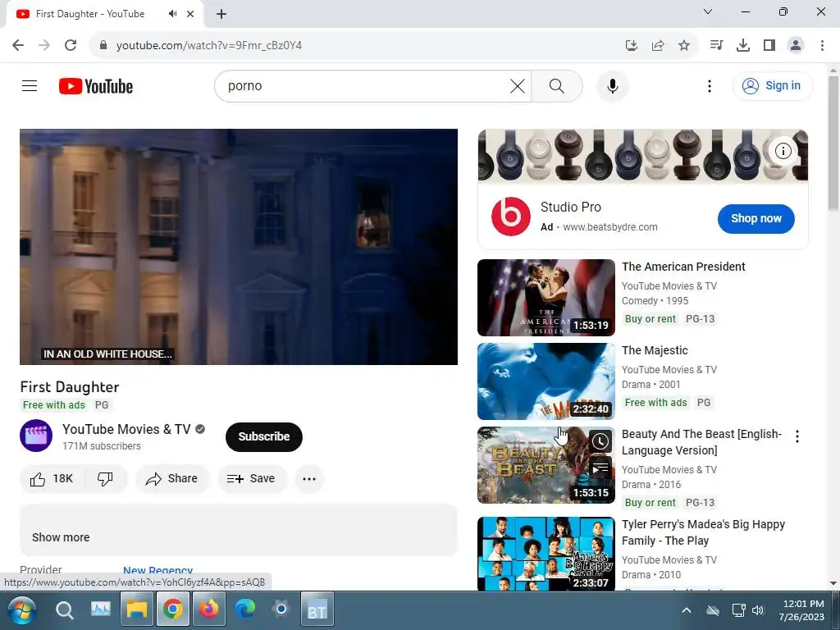Open The American President thumbnail

pyautogui.click(x=546, y=297)
